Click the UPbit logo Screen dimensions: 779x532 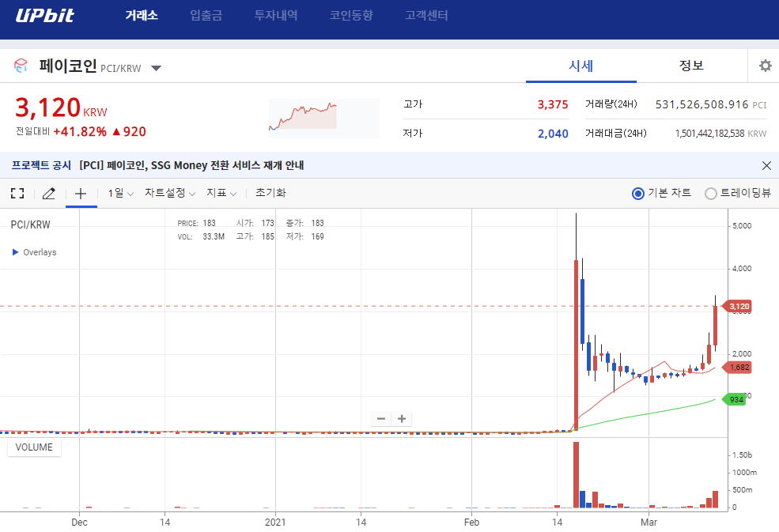[45, 15]
